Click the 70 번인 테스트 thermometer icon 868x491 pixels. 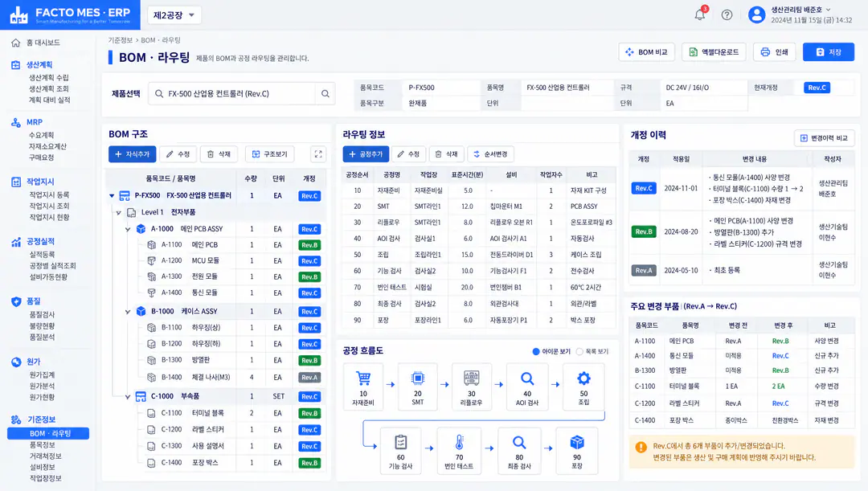tap(459, 442)
